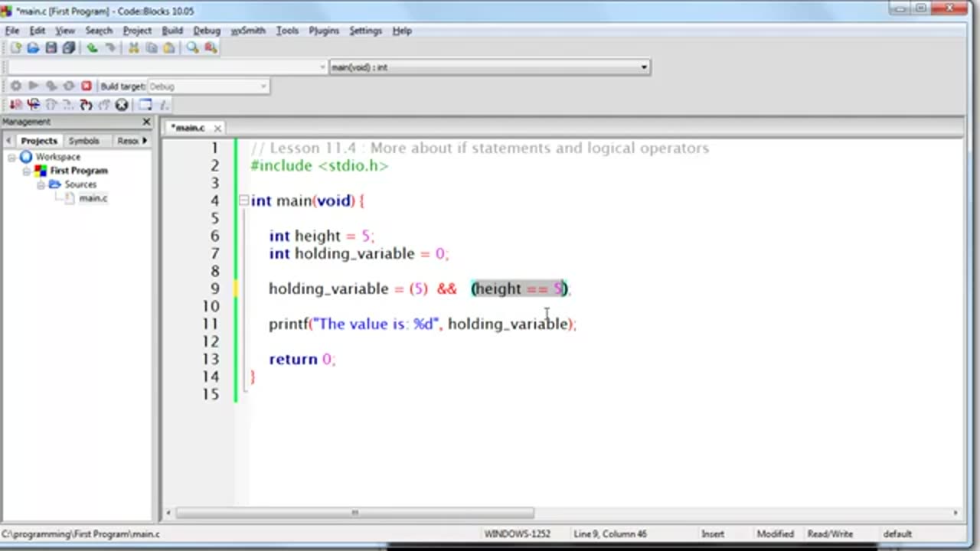Image resolution: width=980 pixels, height=551 pixels.
Task: Select the Sources folder in tree
Action: pos(80,184)
